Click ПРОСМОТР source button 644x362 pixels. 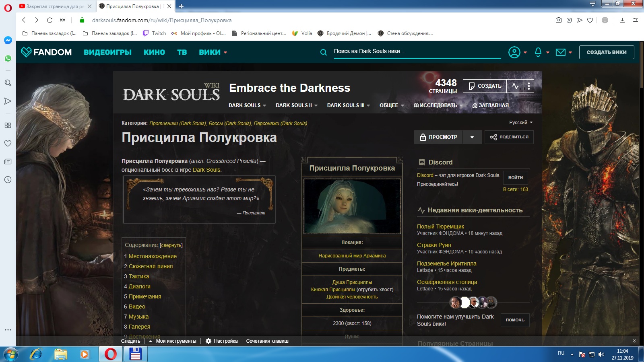click(x=438, y=137)
